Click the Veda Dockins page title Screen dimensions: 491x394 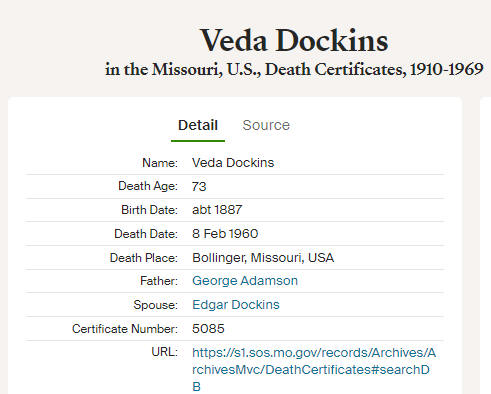[x=294, y=41]
